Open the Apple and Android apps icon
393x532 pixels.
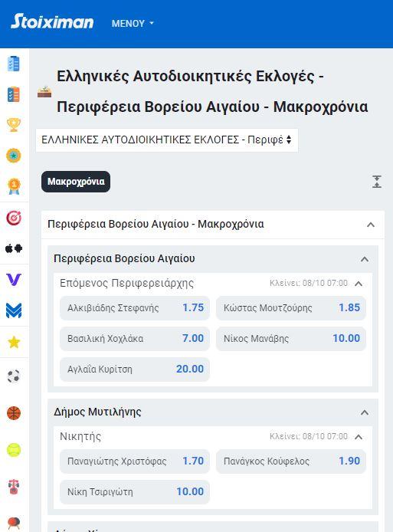click(x=14, y=248)
